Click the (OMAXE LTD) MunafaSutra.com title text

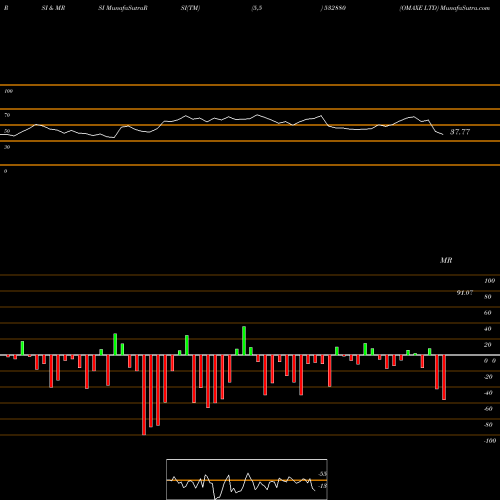(445, 8)
